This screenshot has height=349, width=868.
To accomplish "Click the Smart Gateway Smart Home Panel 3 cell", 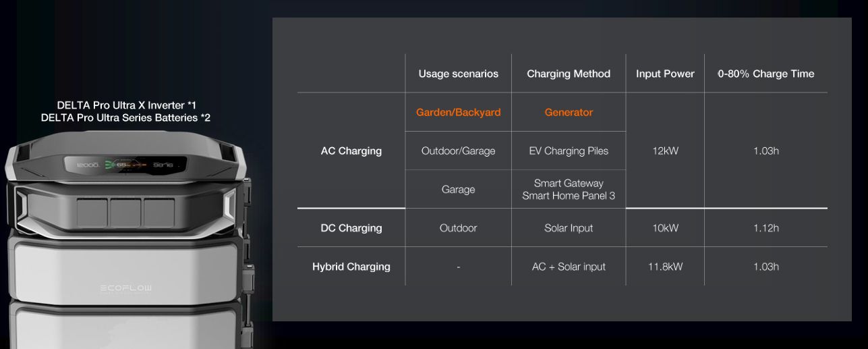I will click(569, 190).
